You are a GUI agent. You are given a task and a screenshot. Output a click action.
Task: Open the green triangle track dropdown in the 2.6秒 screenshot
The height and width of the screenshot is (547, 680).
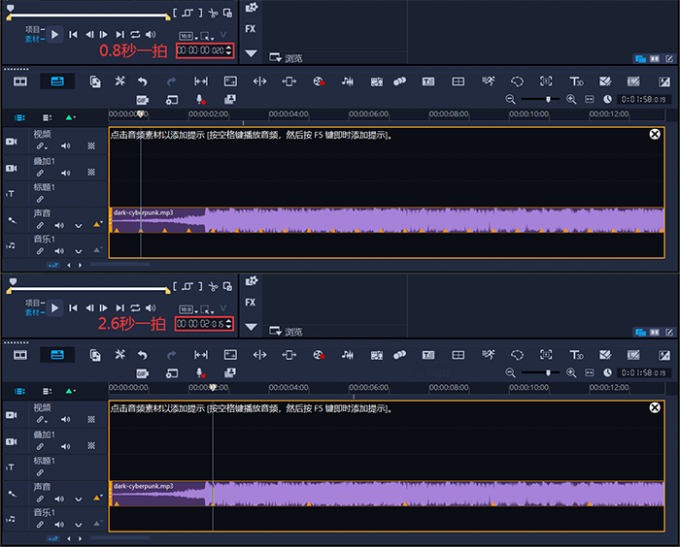70,391
